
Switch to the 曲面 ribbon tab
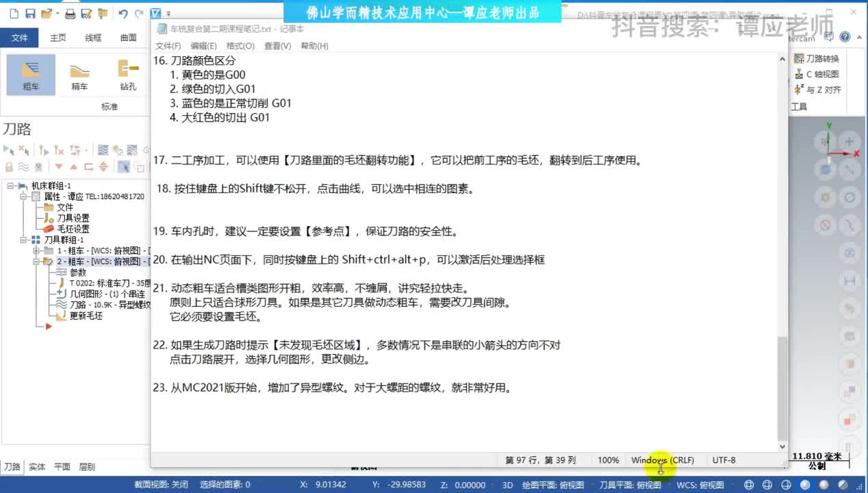(x=128, y=38)
